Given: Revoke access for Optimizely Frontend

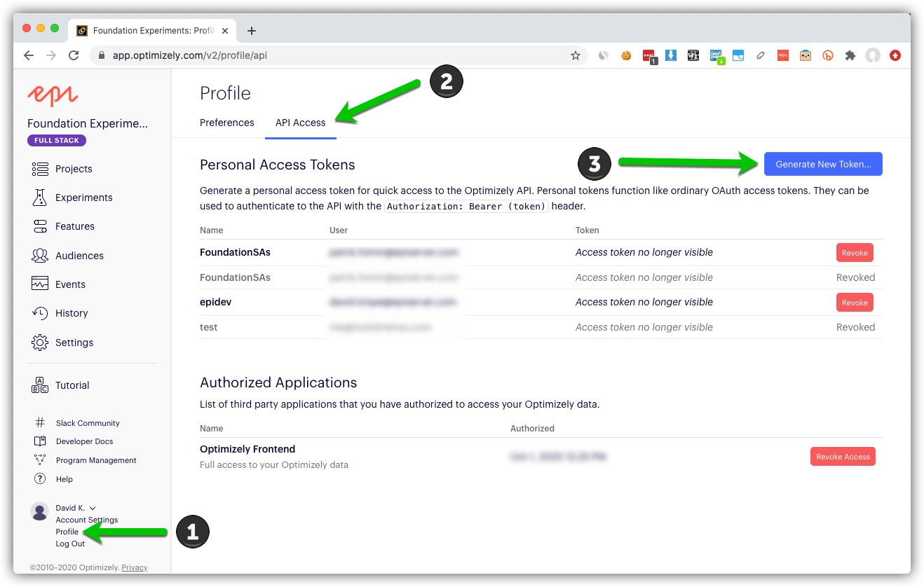Looking at the screenshot, I should pyautogui.click(x=842, y=457).
